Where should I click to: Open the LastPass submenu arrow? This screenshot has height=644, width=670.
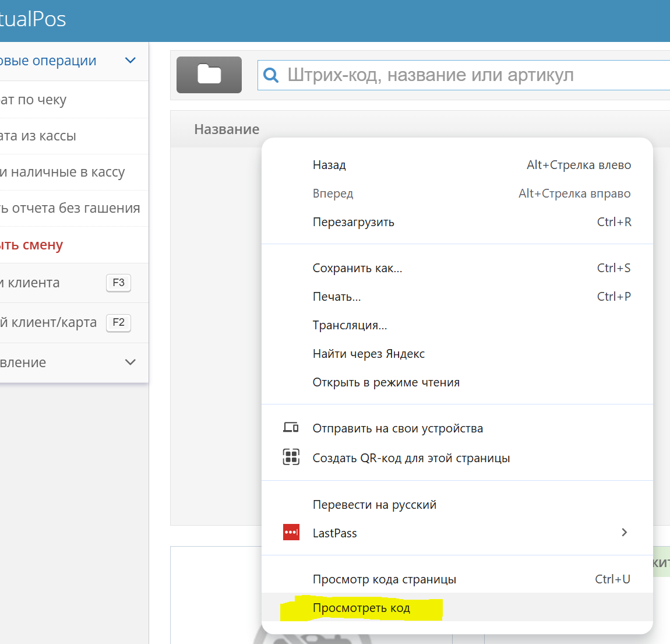[624, 533]
